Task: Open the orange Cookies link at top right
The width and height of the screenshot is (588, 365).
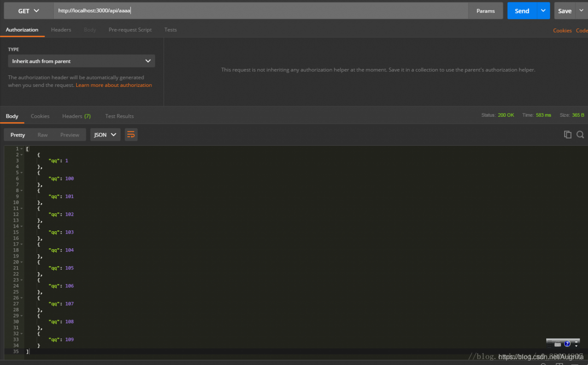Action: point(562,30)
